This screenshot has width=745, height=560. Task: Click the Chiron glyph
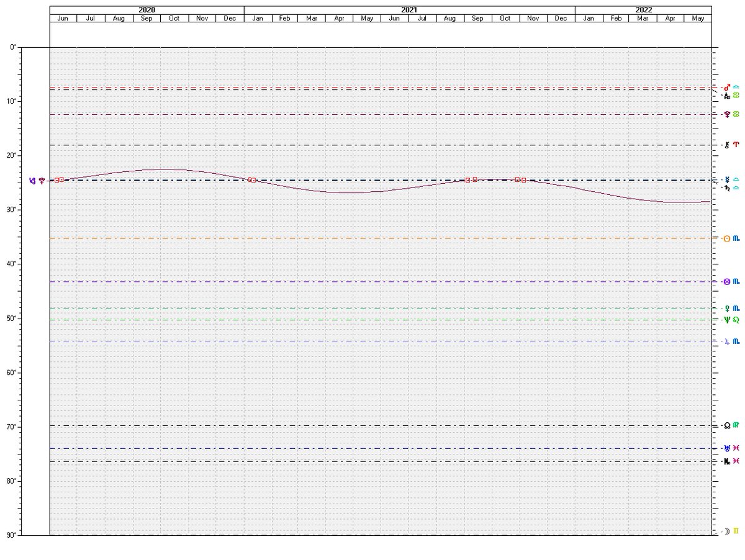point(727,145)
